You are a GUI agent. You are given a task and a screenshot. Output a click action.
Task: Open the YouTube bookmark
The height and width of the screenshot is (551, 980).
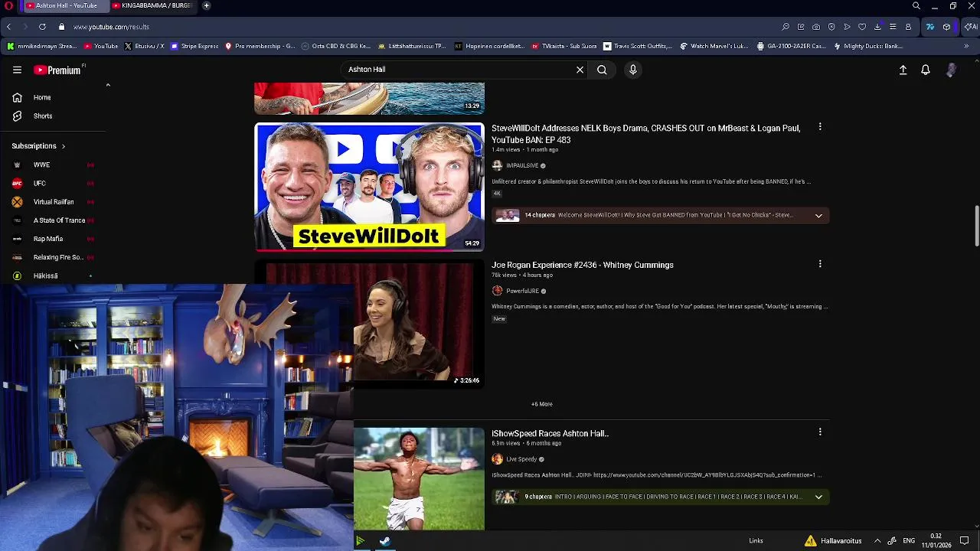[x=101, y=46]
